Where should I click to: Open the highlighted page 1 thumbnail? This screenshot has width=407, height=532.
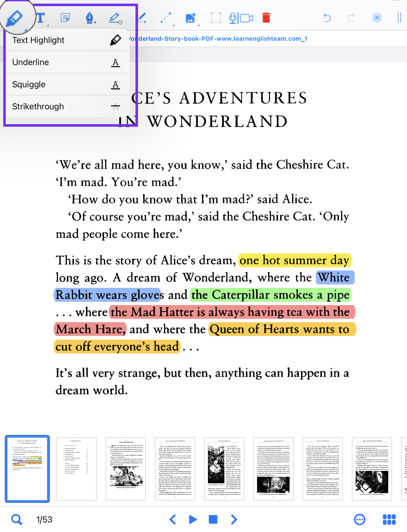pos(27,469)
